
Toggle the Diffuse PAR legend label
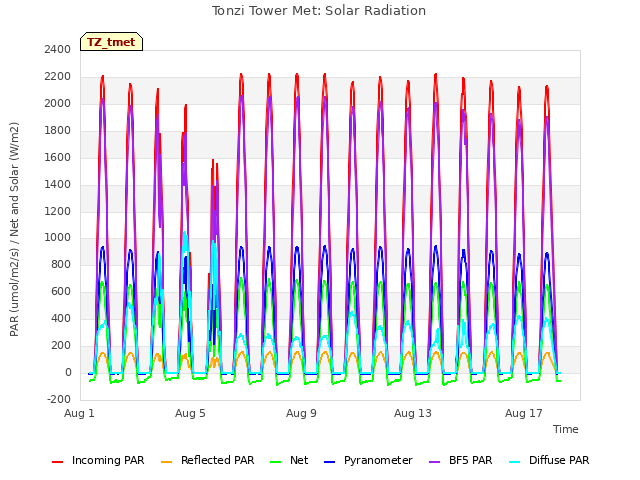coord(559,460)
